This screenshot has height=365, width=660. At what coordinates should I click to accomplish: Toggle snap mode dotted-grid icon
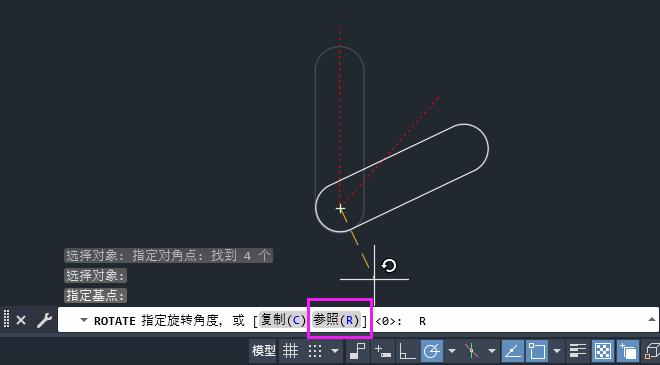point(315,351)
